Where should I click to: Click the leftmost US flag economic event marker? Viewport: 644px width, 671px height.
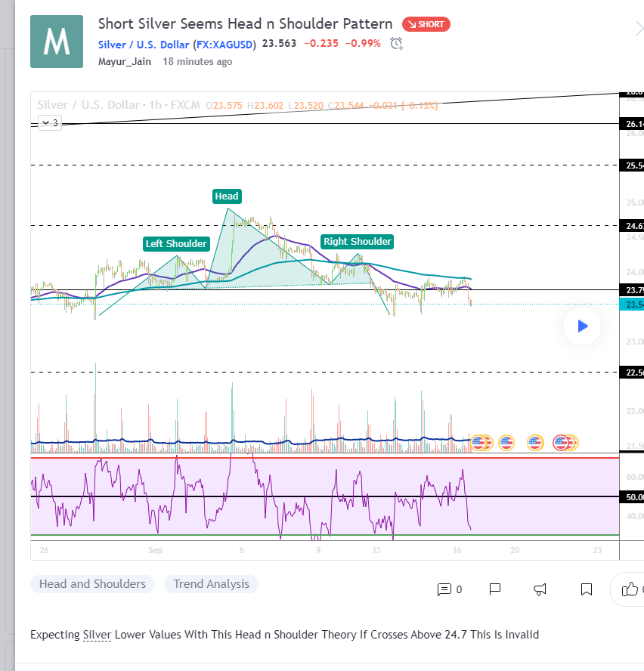(x=478, y=443)
